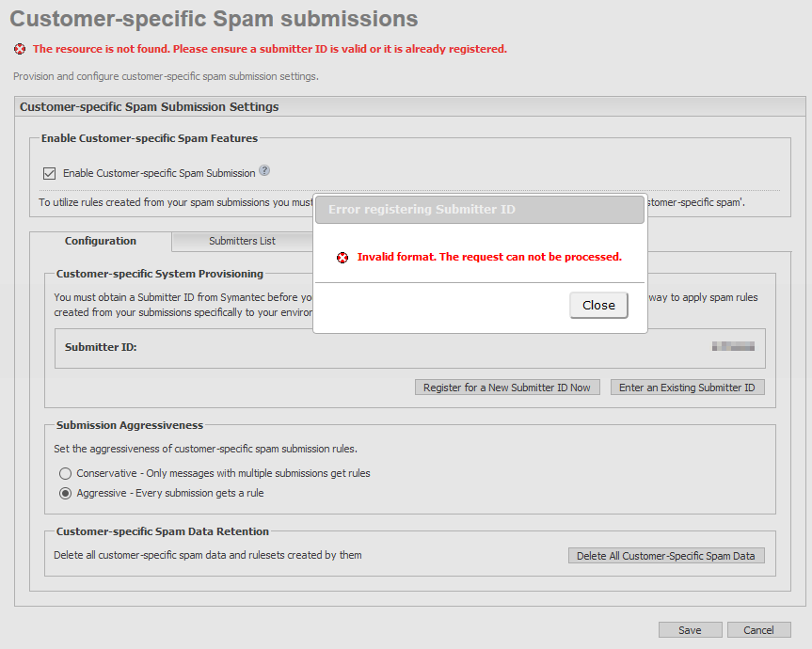Toggle the Enable Customer-specific Spam Submission checkbox
The width and height of the screenshot is (812, 649).
tap(50, 173)
